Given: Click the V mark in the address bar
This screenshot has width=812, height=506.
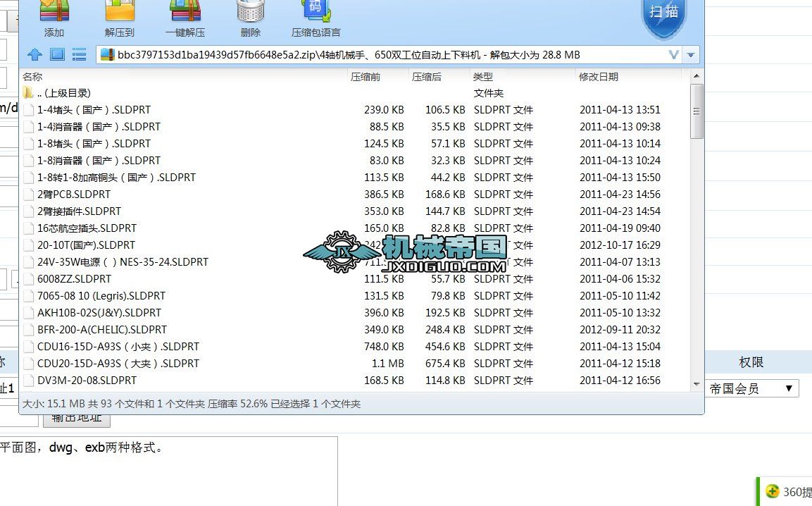Looking at the screenshot, I should (x=673, y=54).
